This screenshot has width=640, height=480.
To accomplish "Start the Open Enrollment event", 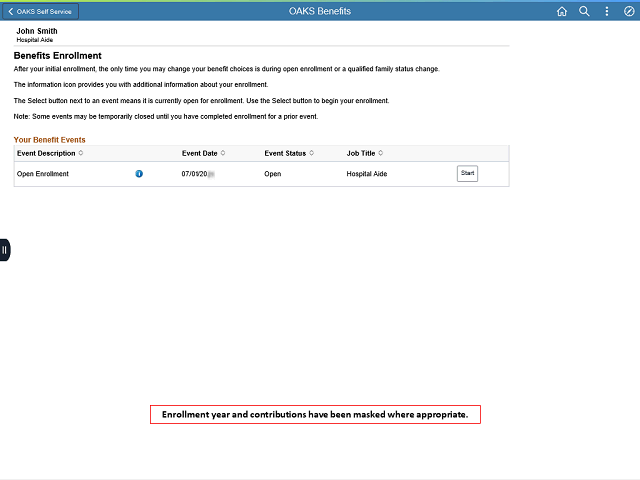I will [467, 173].
